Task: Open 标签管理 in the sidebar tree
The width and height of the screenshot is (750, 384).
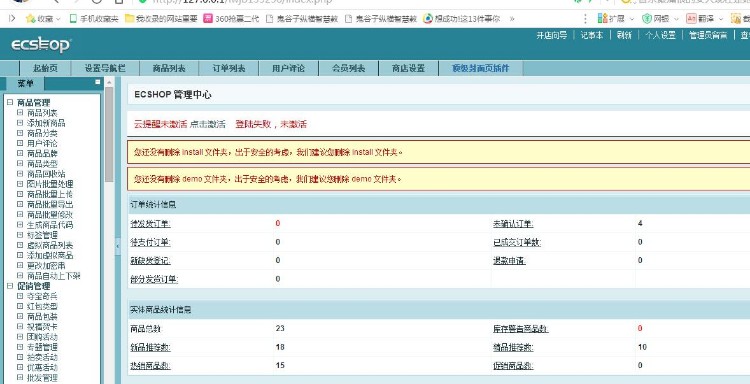Action: (x=42, y=235)
